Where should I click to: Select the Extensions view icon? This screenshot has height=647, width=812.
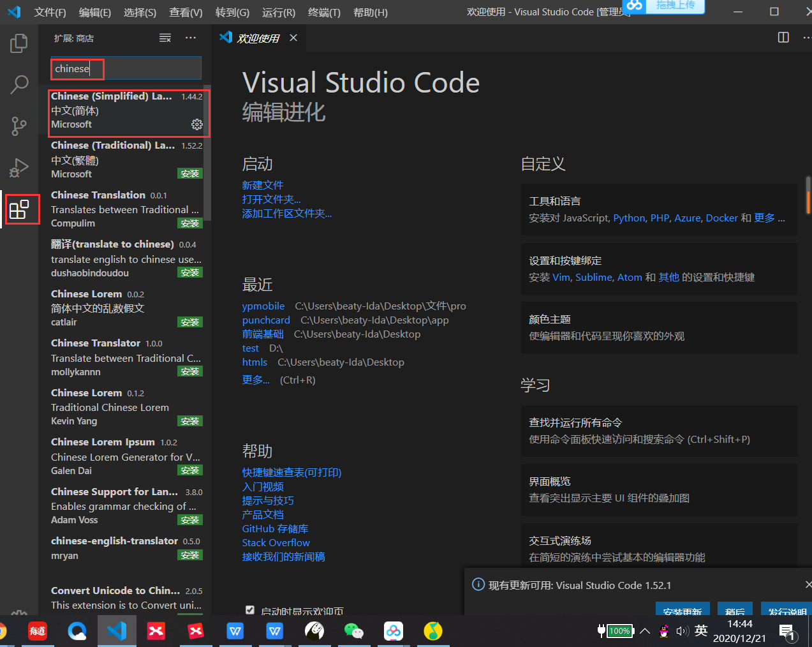[x=19, y=209]
